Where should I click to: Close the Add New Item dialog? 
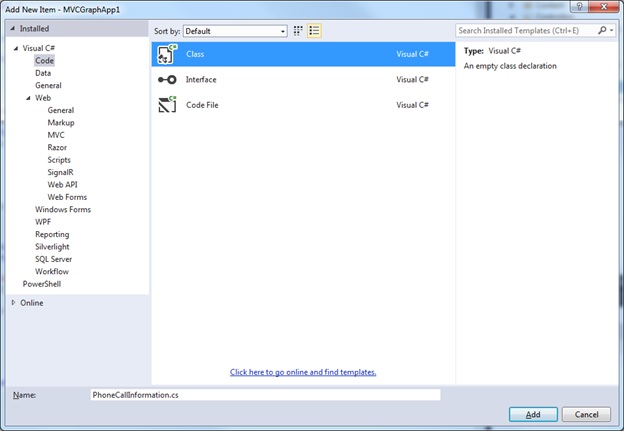(603, 7)
